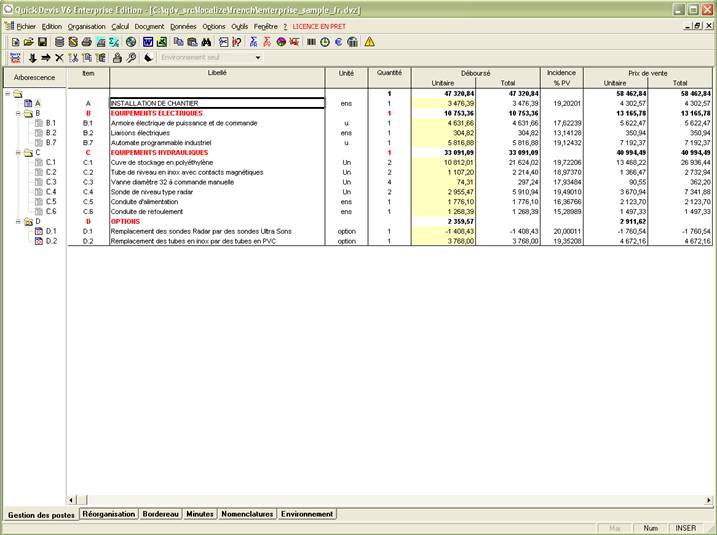Switch to the Bordereau tab
Viewport: 717px width, 535px height.
(x=161, y=514)
